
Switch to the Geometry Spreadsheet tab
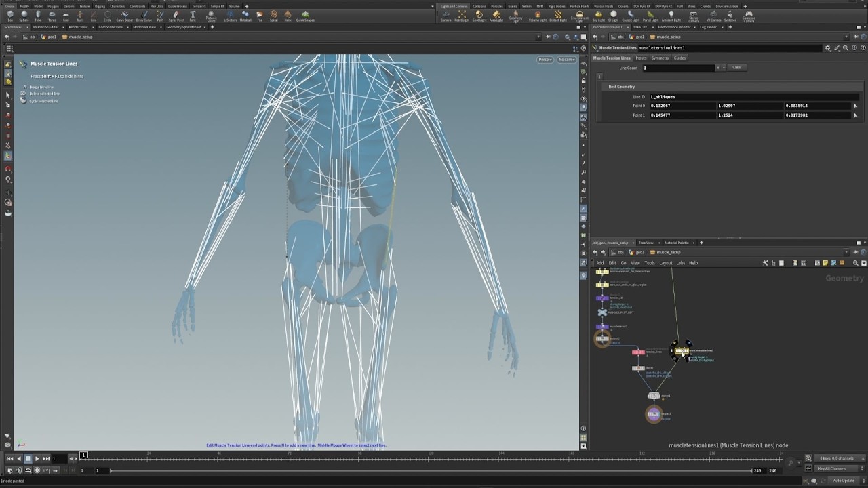(184, 27)
